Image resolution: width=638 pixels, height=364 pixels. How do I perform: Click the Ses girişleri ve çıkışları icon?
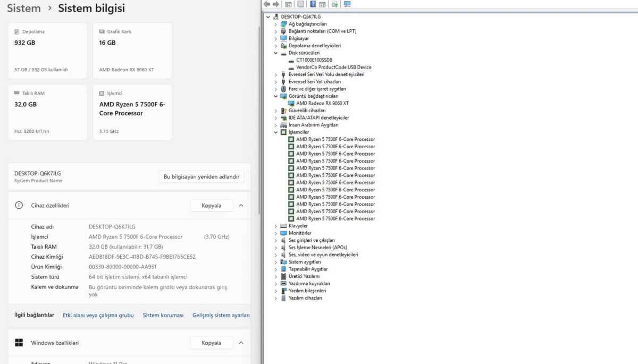(x=283, y=240)
